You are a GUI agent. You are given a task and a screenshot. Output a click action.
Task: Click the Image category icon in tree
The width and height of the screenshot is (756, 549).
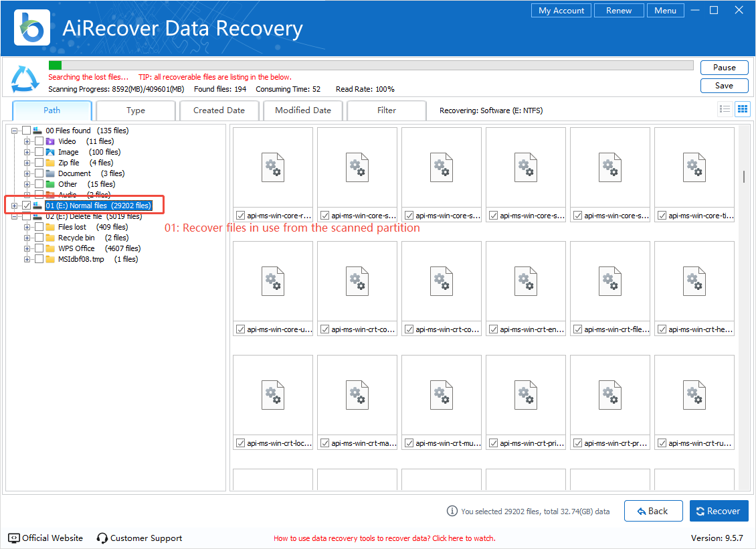pos(50,152)
